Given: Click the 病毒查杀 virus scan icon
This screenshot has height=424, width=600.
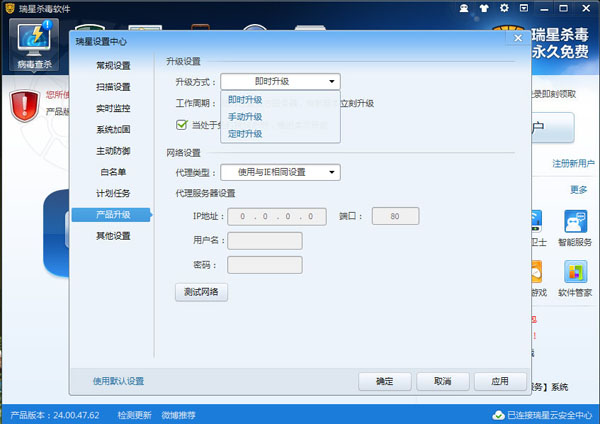Looking at the screenshot, I should click(37, 42).
